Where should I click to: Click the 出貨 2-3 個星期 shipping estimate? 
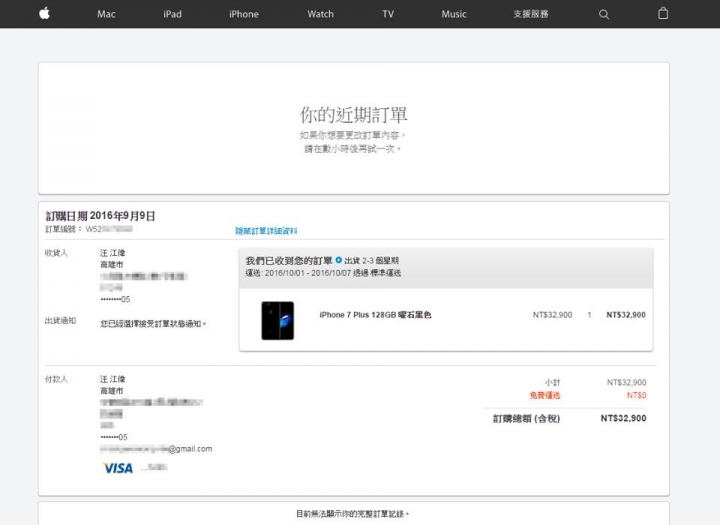pos(371,260)
